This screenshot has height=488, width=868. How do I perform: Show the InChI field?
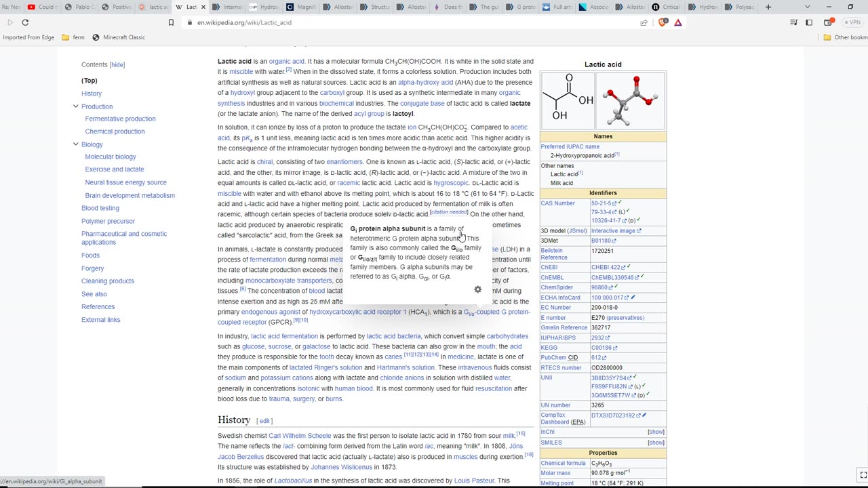click(656, 432)
